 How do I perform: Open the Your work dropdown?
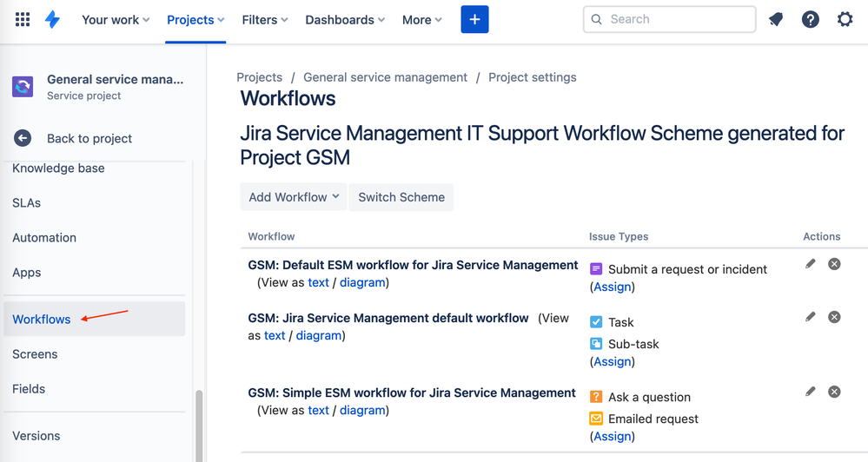(116, 20)
